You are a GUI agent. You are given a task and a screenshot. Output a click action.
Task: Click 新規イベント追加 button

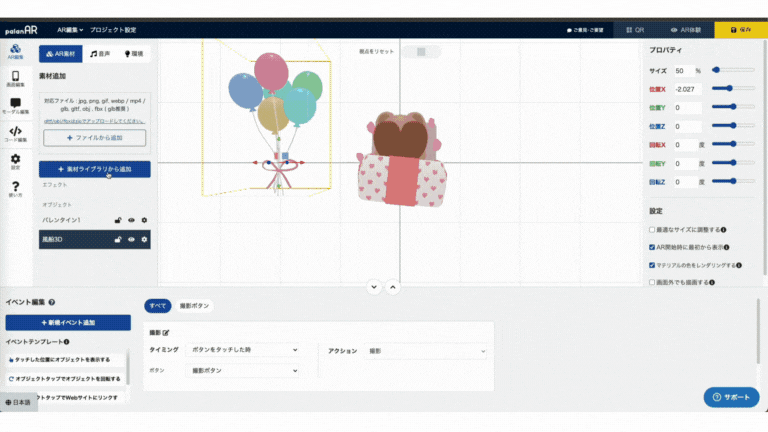point(68,323)
